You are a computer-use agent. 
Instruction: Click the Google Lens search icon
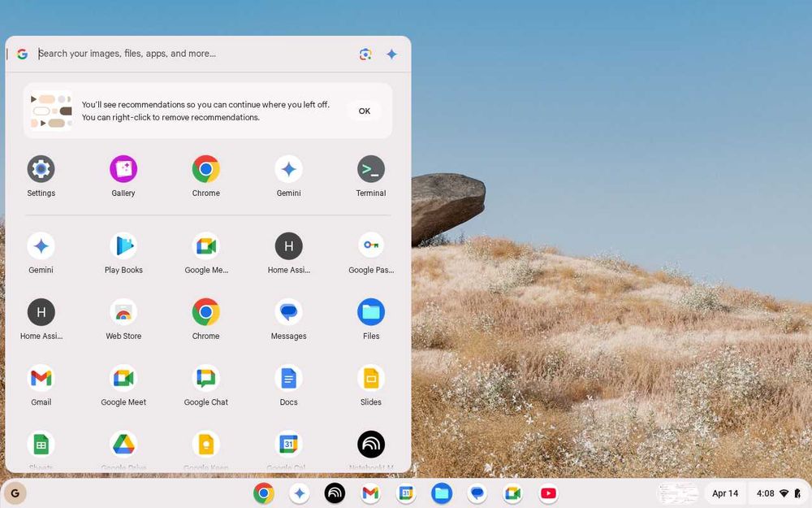(365, 54)
